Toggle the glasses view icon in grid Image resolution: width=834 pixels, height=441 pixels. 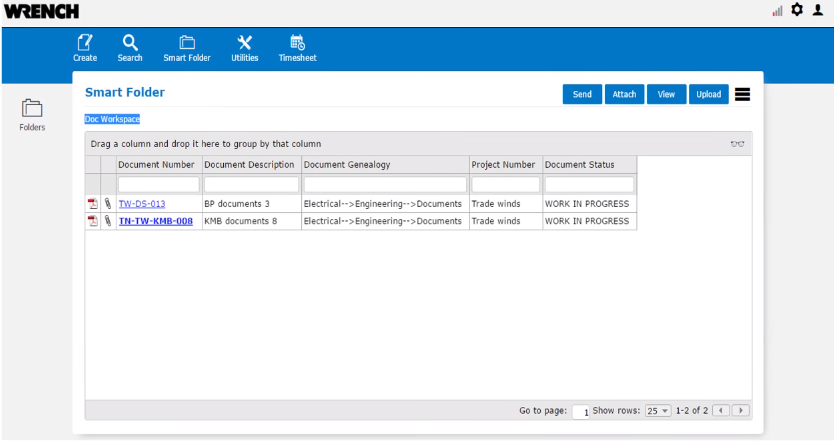(x=737, y=144)
